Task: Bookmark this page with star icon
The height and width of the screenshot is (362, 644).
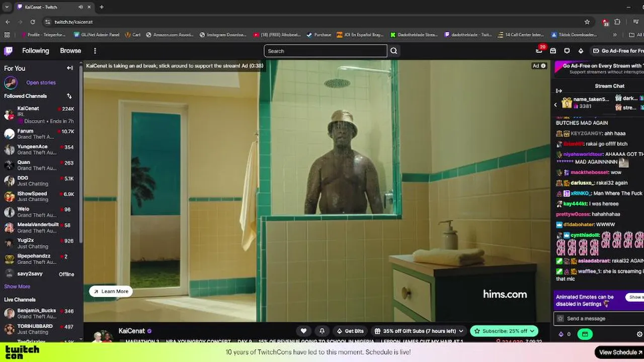Action: 587,22
